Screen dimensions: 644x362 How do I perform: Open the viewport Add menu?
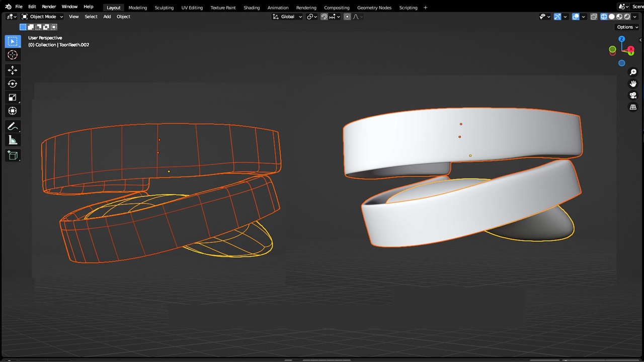pos(107,17)
